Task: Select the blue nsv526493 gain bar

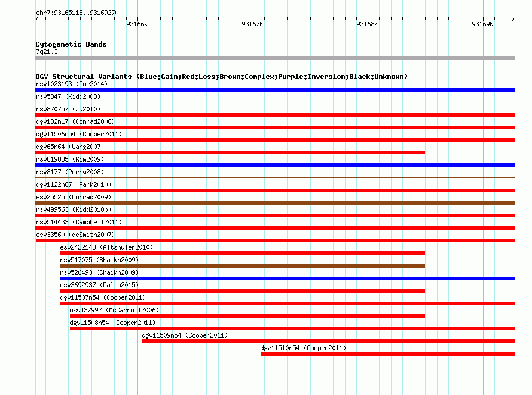Action: click(x=288, y=278)
